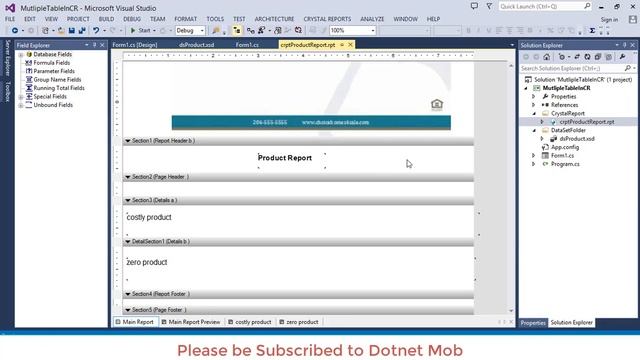Expand the References node
This screenshot has width=640, height=360.
pyautogui.click(x=533, y=105)
